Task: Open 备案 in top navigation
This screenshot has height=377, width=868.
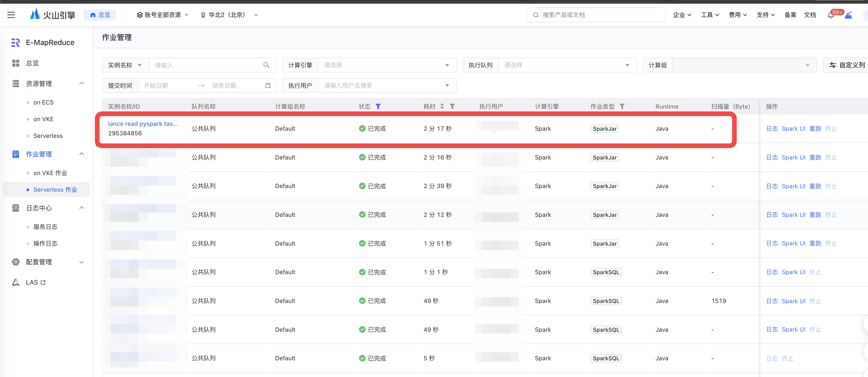Action: 790,15
